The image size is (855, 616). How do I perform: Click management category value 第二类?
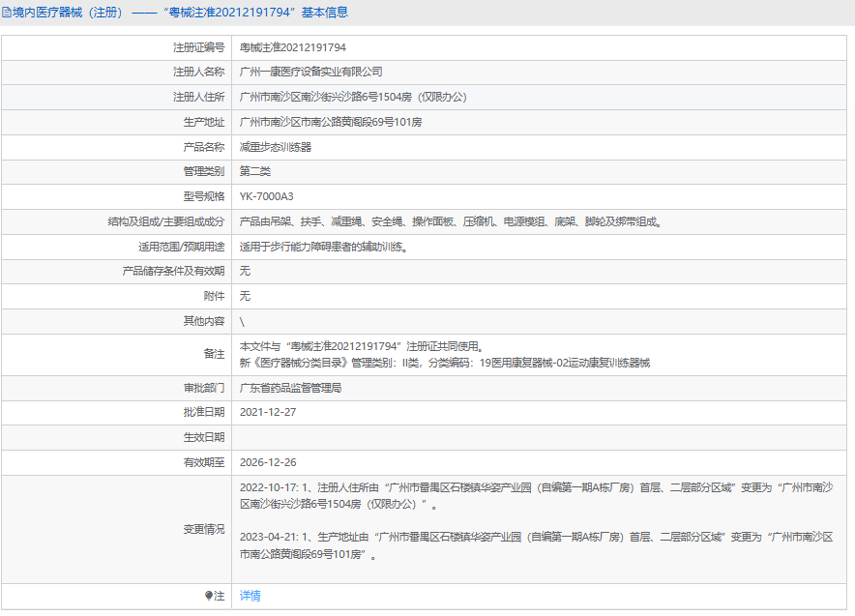pos(256,171)
